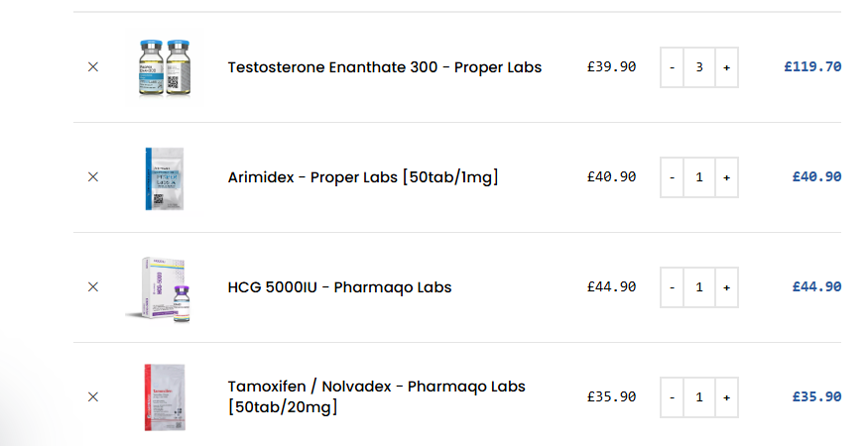The width and height of the screenshot is (868, 446).
Task: Click the HCG 5000IU quantity field
Action: click(699, 287)
